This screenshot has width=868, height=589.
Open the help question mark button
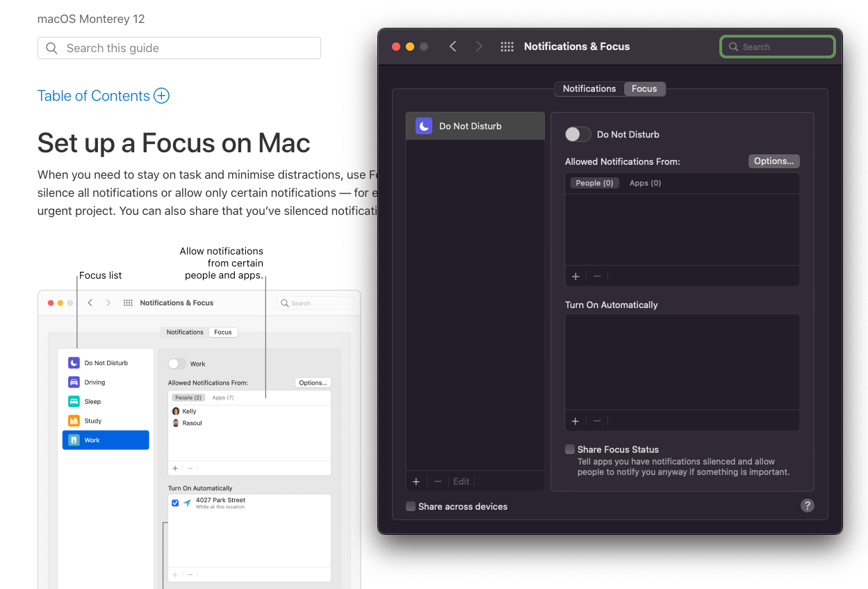807,506
